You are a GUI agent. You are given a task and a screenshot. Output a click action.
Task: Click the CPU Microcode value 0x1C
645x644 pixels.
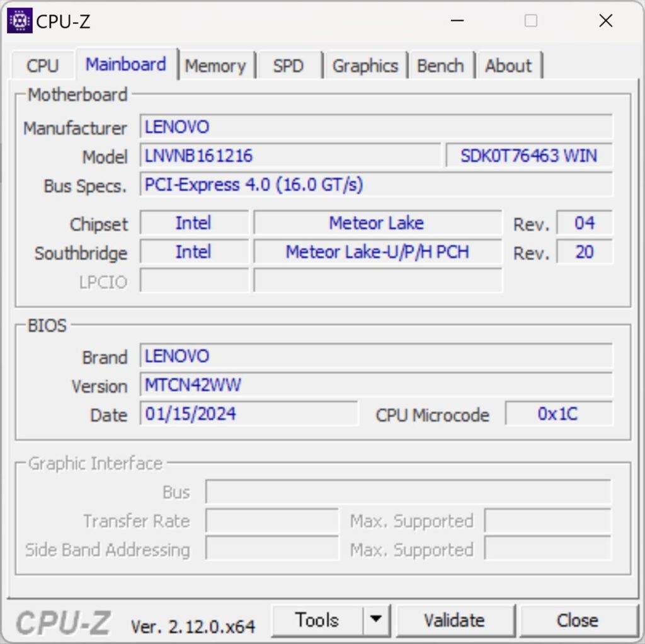(x=558, y=413)
